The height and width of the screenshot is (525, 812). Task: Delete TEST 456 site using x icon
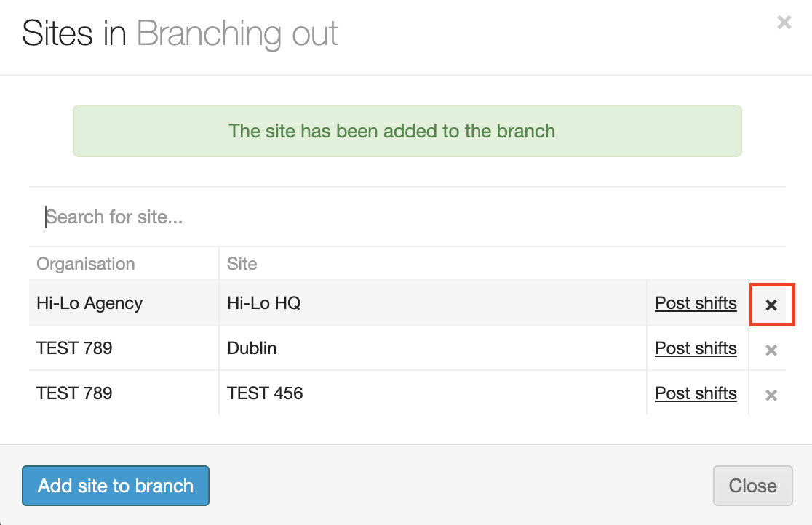pos(771,395)
